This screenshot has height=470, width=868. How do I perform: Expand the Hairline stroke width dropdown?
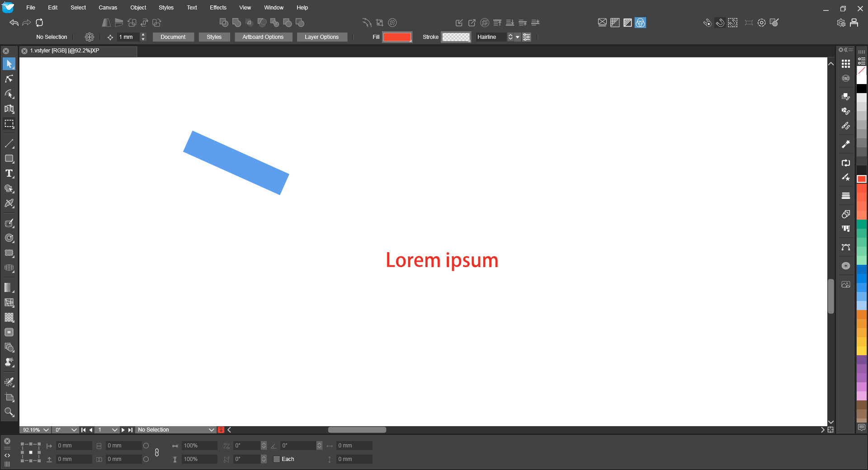[517, 37]
